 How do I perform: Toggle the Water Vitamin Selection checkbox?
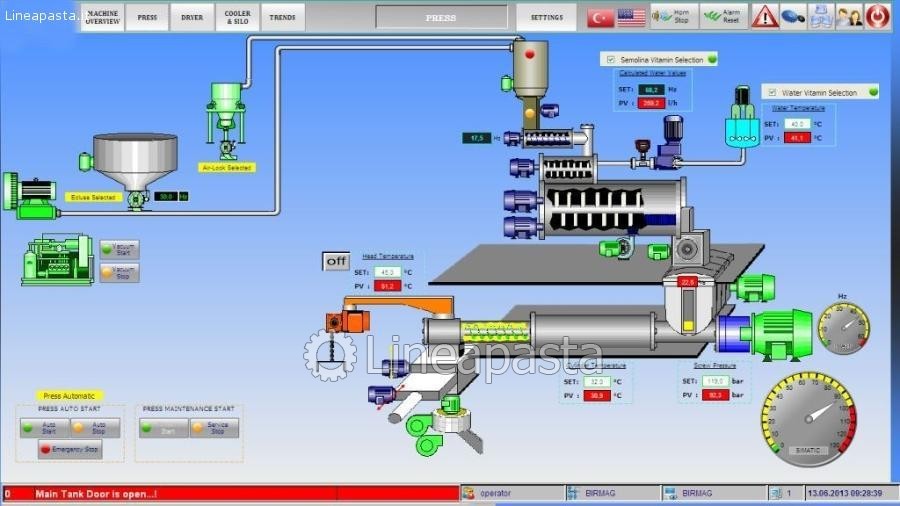pyautogui.click(x=771, y=92)
